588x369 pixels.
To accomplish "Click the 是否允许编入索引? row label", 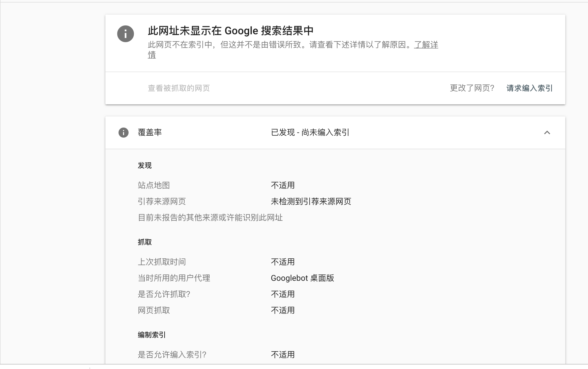I will (x=172, y=355).
